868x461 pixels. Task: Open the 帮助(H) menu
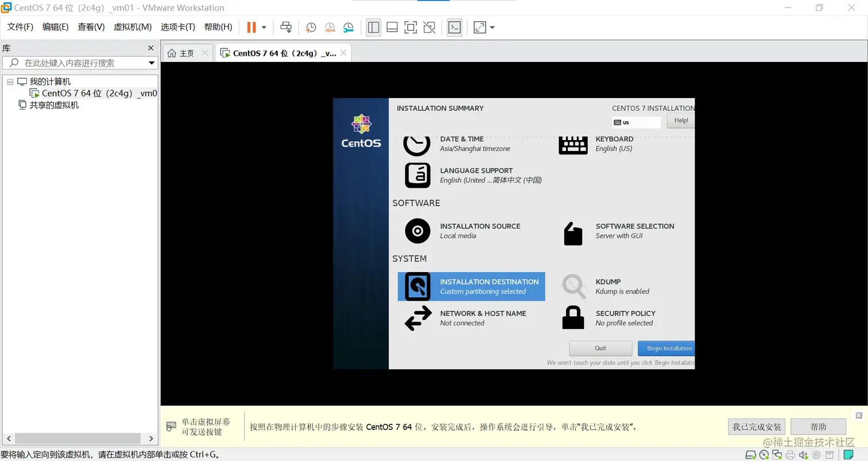pyautogui.click(x=218, y=27)
